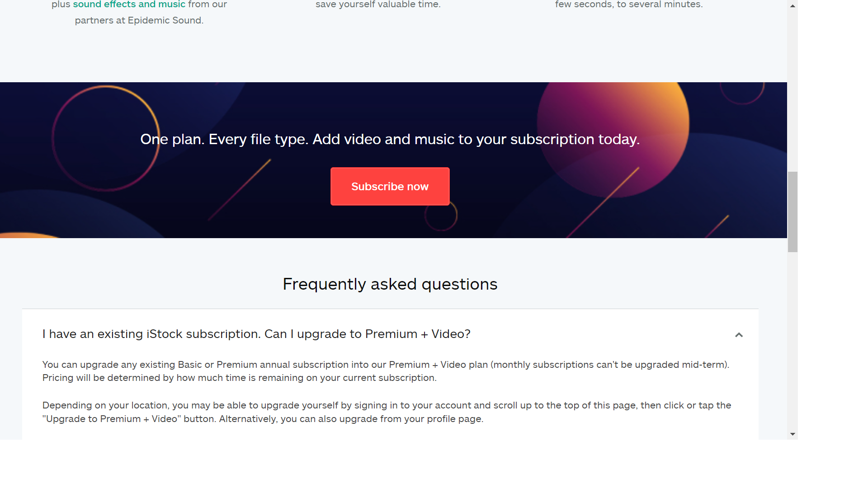Click the Subscribe now button
This screenshot has height=488, width=868.
pyautogui.click(x=390, y=187)
